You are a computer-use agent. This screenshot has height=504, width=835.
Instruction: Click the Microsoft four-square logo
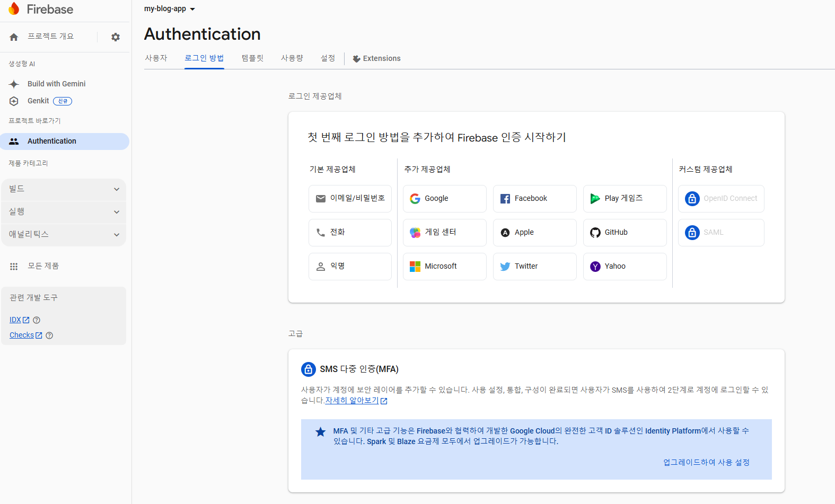[x=415, y=267]
